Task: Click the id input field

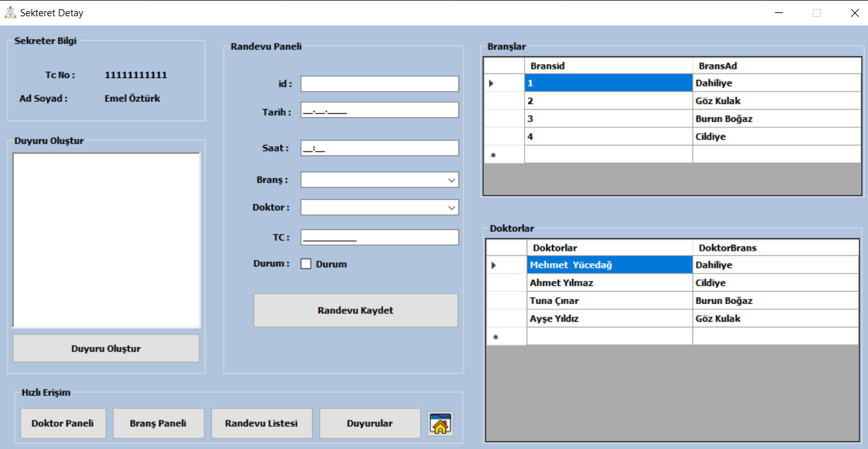Action: click(x=379, y=83)
